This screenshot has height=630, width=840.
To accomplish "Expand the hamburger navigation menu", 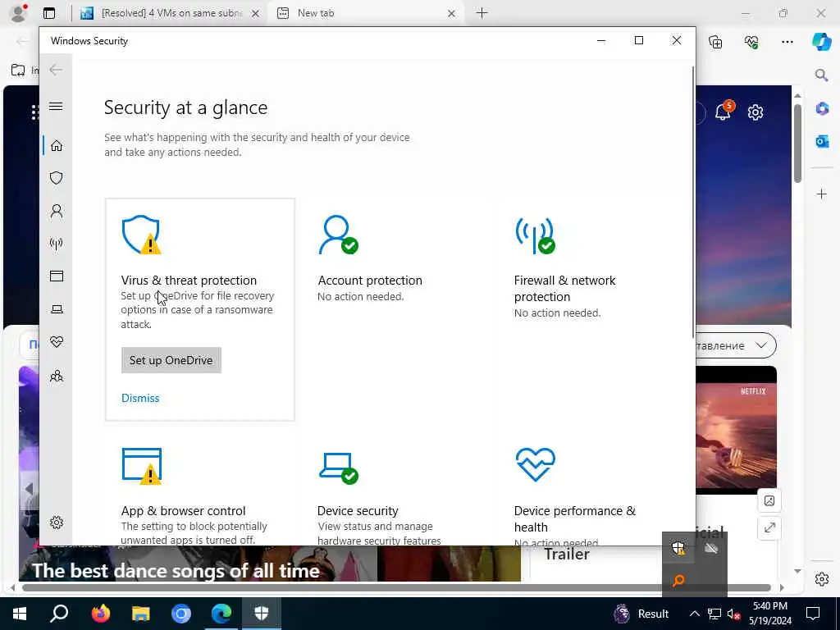I will [56, 106].
